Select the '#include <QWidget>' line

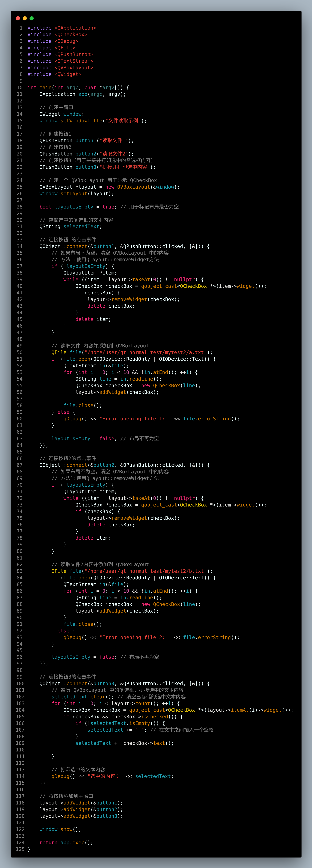(x=54, y=74)
